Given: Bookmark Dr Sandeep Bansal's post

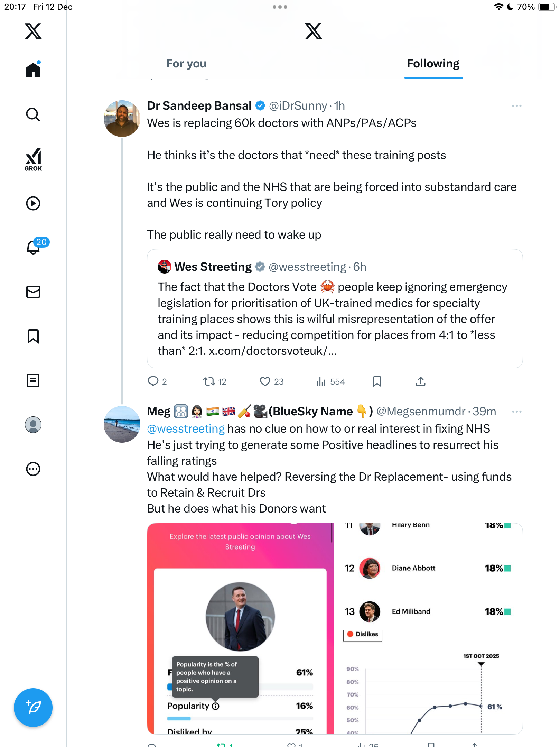Looking at the screenshot, I should (x=377, y=381).
